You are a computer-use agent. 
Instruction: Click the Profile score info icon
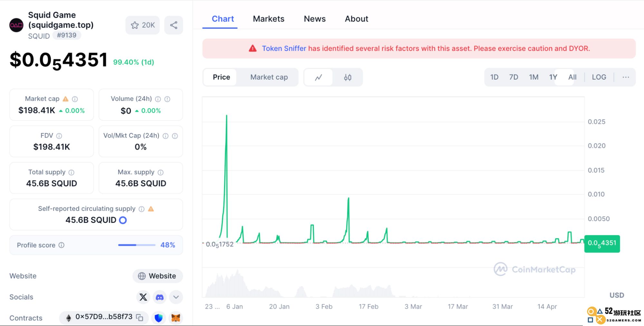pyautogui.click(x=61, y=245)
